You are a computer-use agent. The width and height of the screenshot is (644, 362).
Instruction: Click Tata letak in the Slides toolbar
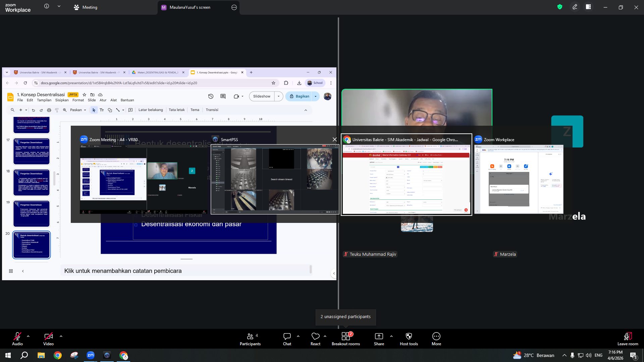tap(177, 110)
